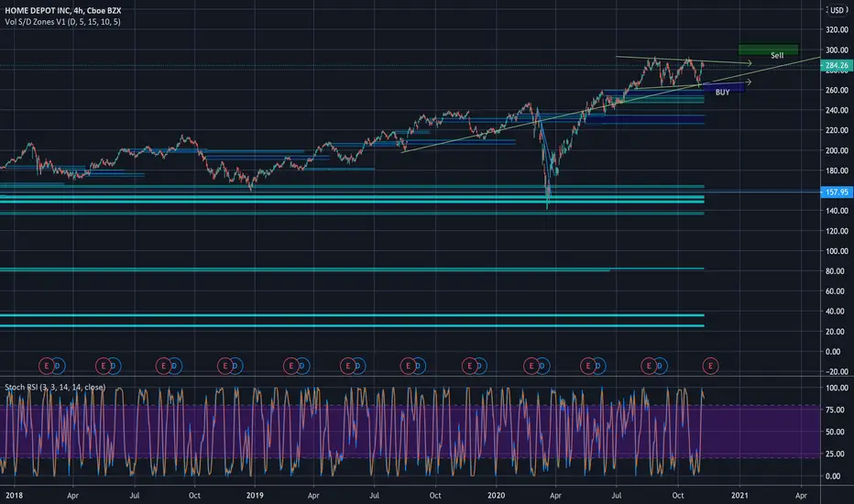Open the December 2018 dividend marker
854x504 pixels.
(x=236, y=366)
